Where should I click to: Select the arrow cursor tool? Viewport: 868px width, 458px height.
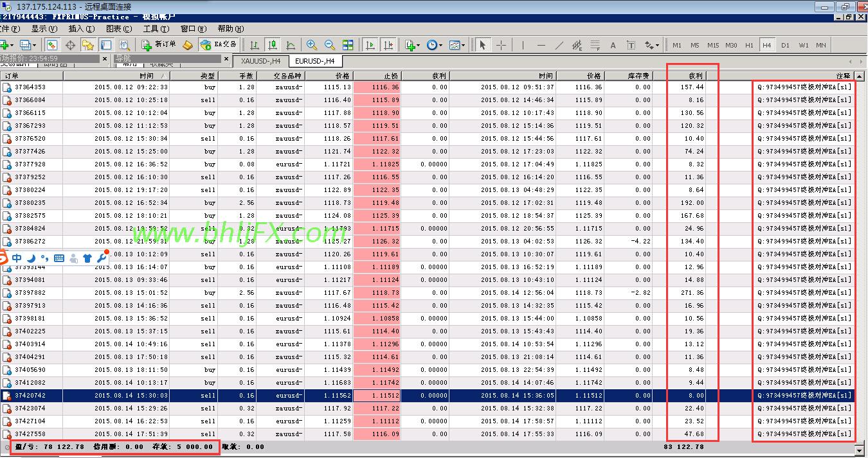coord(483,45)
